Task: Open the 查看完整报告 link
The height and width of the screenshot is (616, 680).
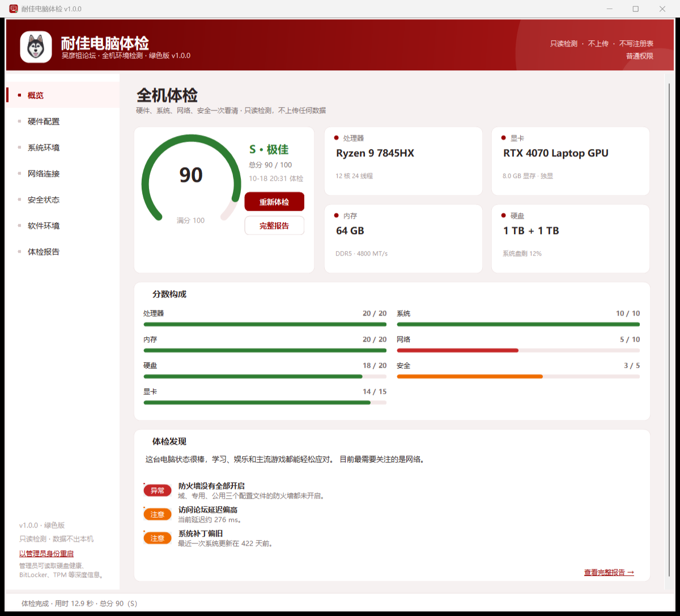Action: pos(609,572)
